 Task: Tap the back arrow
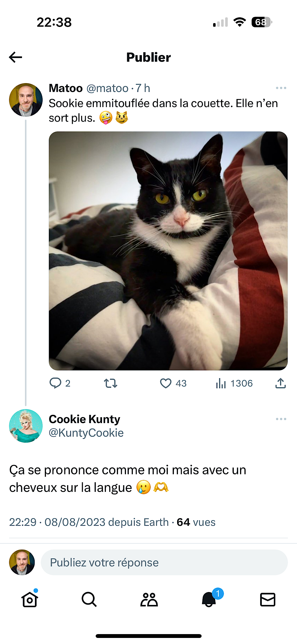click(16, 57)
